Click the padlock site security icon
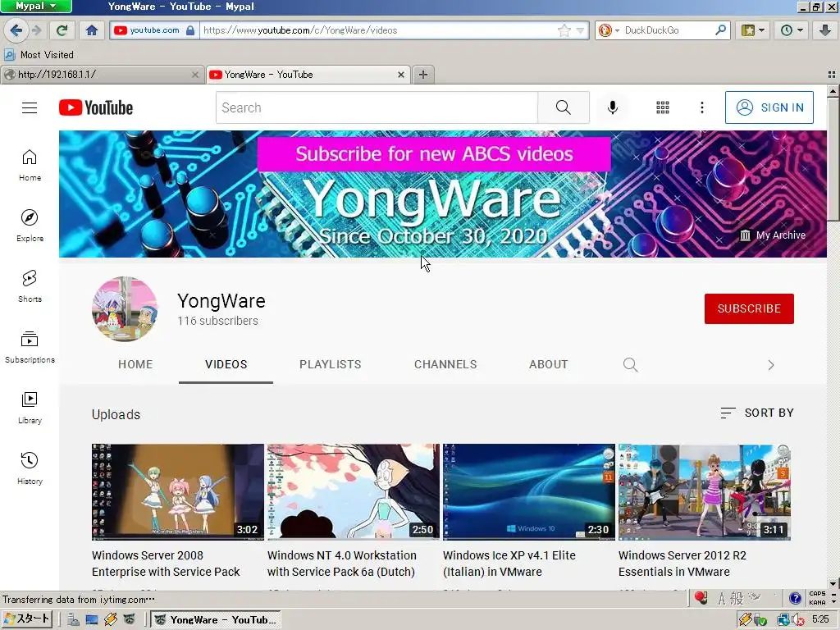This screenshot has width=840, height=630. 190,30
